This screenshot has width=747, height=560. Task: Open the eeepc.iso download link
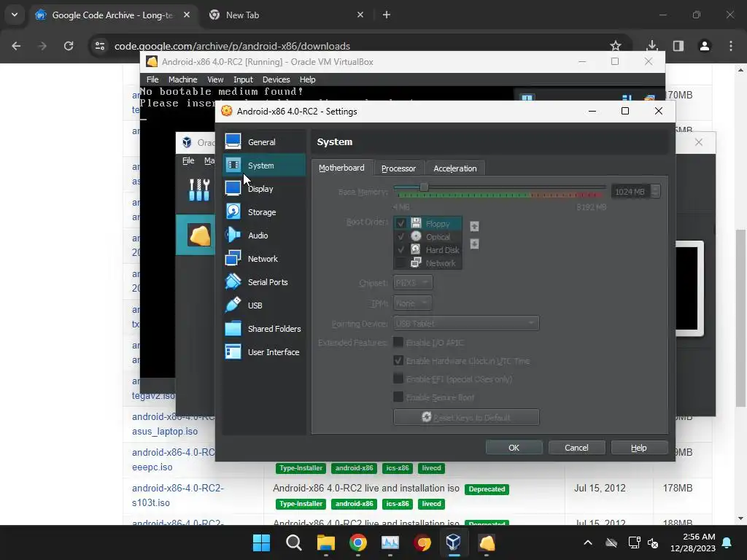152,467
